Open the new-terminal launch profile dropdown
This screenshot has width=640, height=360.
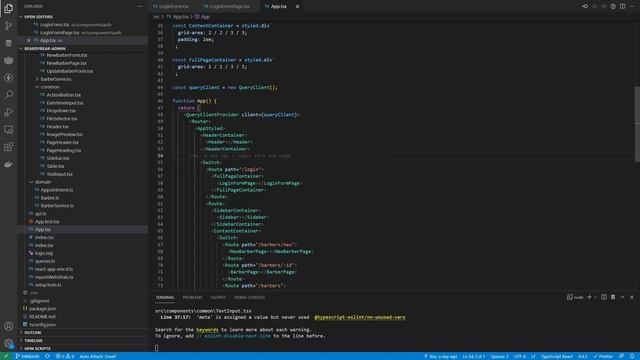[596, 298]
